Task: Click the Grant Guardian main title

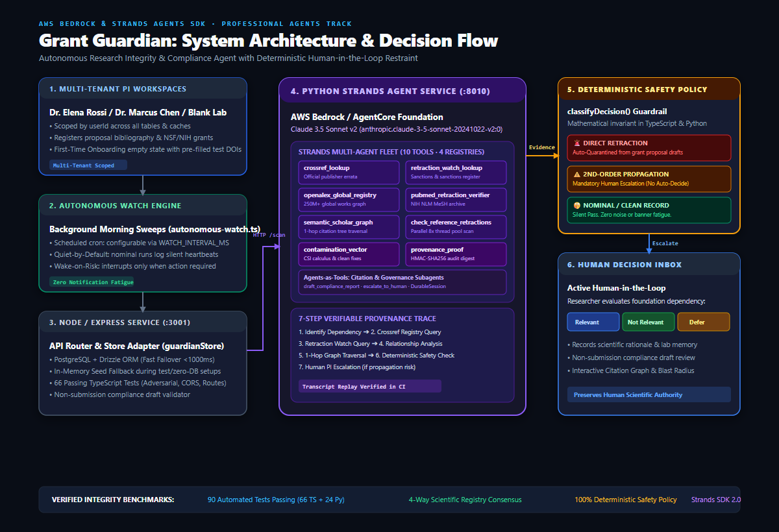Action: pyautogui.click(x=268, y=41)
